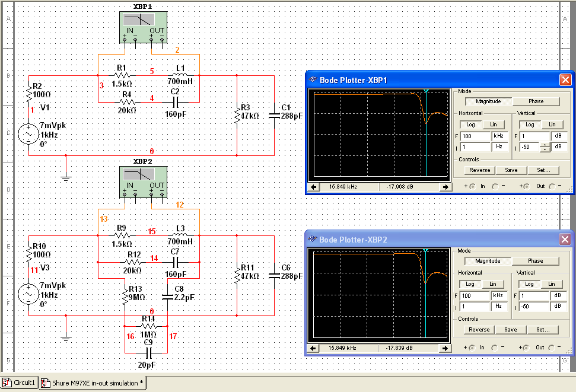
Task: Open Set... in Bode Plotter-XBP2
Action: coord(543,330)
